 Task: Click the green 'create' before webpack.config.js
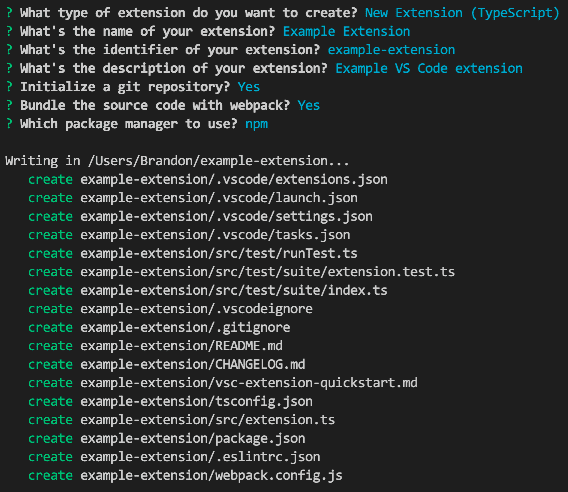pos(50,475)
